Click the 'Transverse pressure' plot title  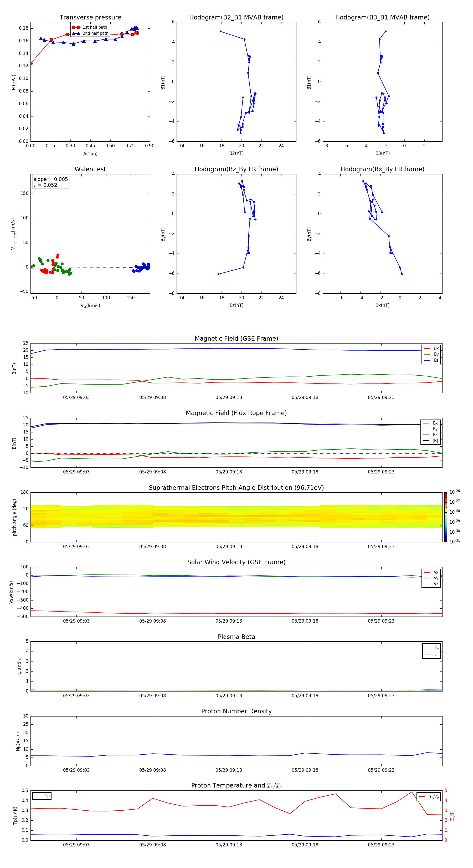point(90,18)
